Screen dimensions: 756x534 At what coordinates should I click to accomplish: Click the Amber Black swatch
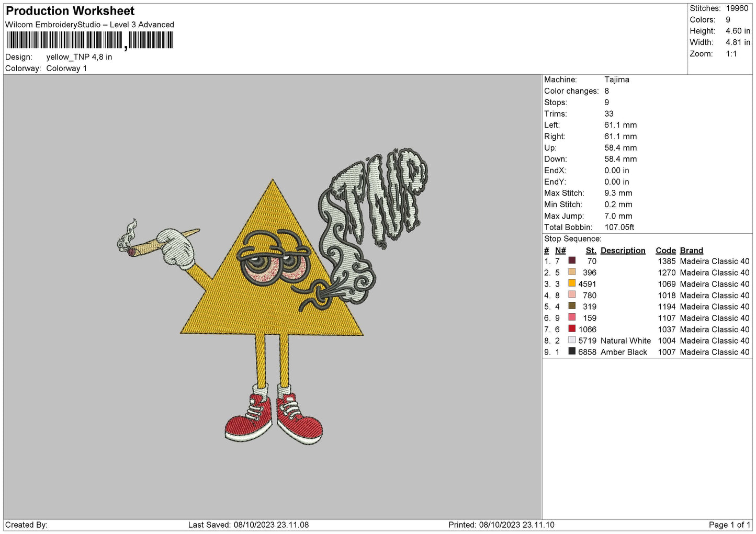click(572, 351)
